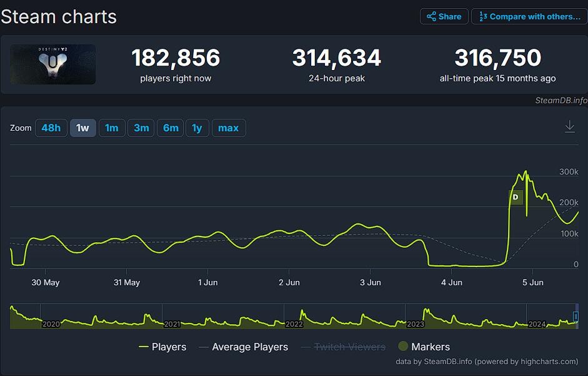Click the green Markers circle icon
The width and height of the screenshot is (588, 376).
pyautogui.click(x=403, y=347)
